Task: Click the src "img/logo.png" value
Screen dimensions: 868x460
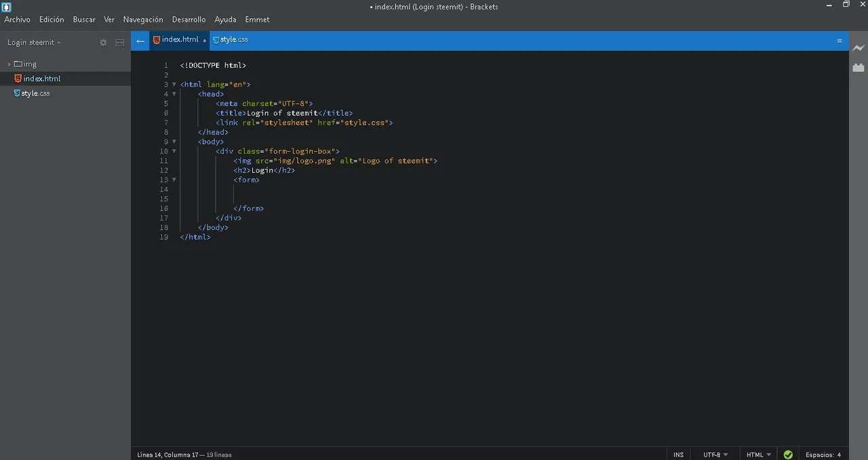Action: 304,161
